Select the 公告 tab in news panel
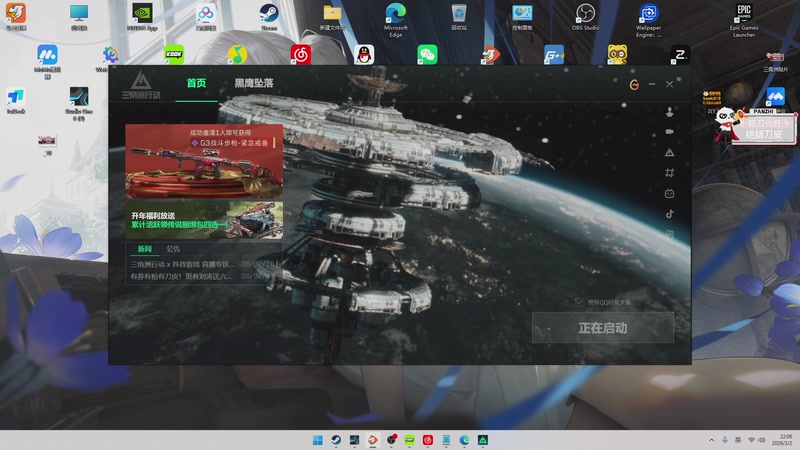Screen dimensions: 800x450 coord(173,249)
